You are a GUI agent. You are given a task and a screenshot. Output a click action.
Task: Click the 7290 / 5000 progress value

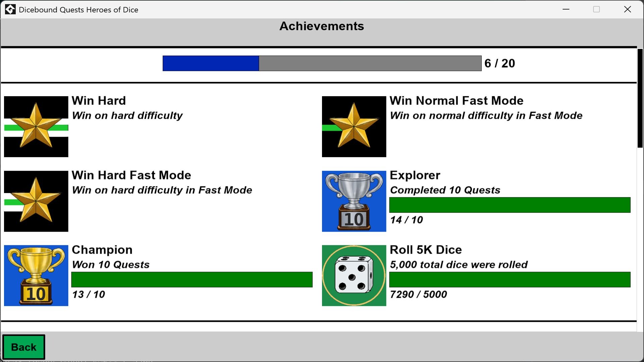[418, 294]
